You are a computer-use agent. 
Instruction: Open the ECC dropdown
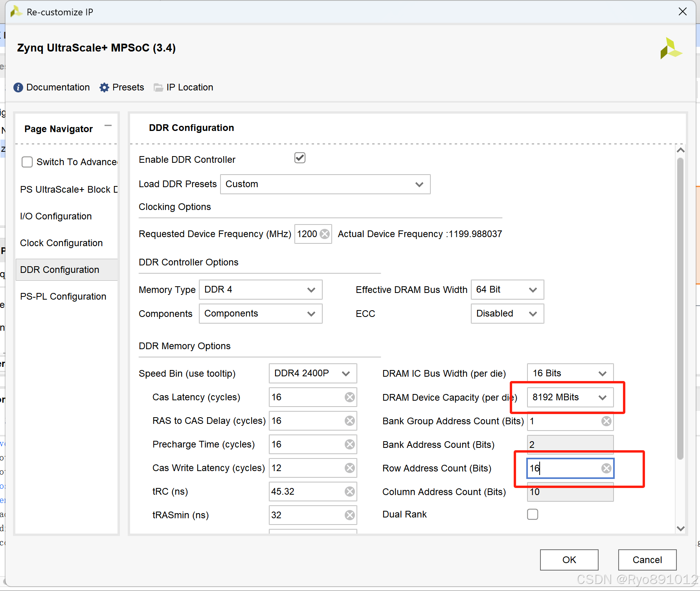[x=507, y=313]
